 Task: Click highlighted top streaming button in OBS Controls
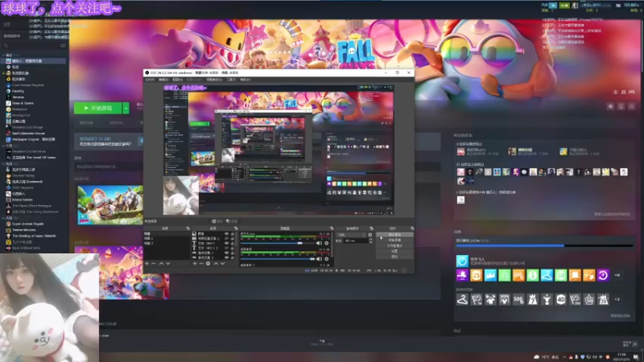pos(394,234)
